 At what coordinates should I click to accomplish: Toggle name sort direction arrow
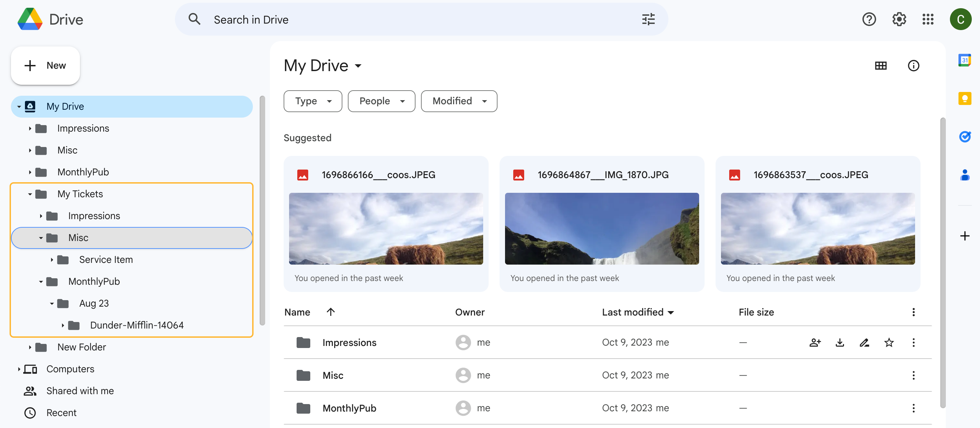[x=331, y=312]
